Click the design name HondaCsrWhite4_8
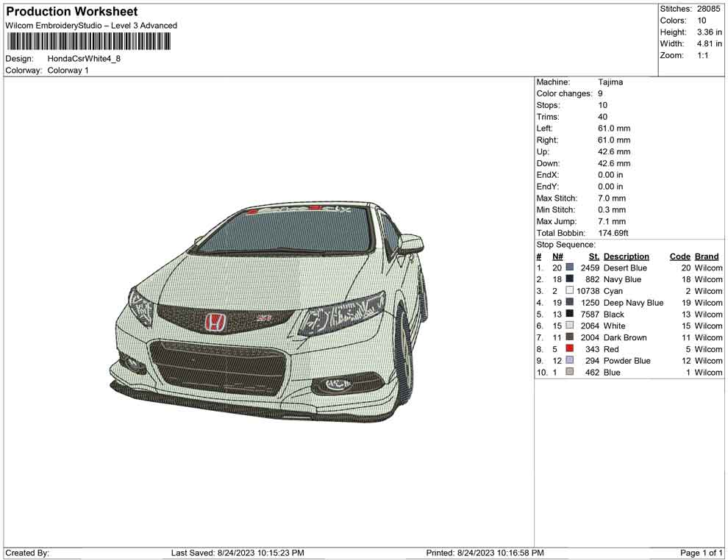 pos(84,59)
